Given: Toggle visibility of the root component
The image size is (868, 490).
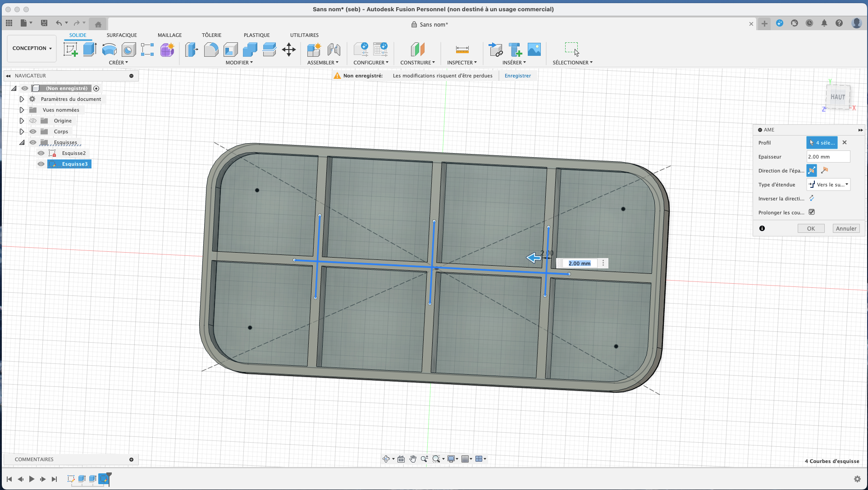Looking at the screenshot, I should click(25, 88).
